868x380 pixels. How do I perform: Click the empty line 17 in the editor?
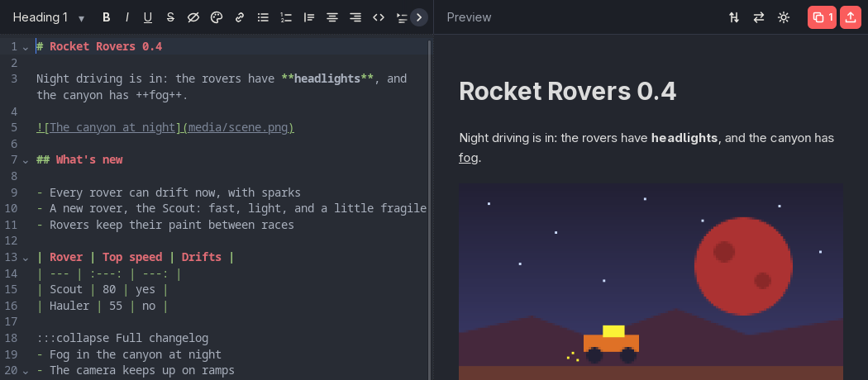[x=232, y=322]
